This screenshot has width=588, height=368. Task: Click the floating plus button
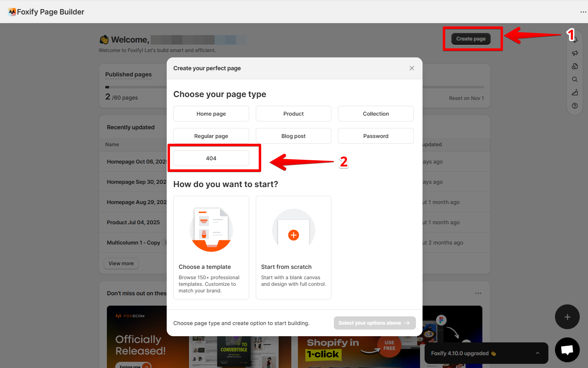click(567, 317)
